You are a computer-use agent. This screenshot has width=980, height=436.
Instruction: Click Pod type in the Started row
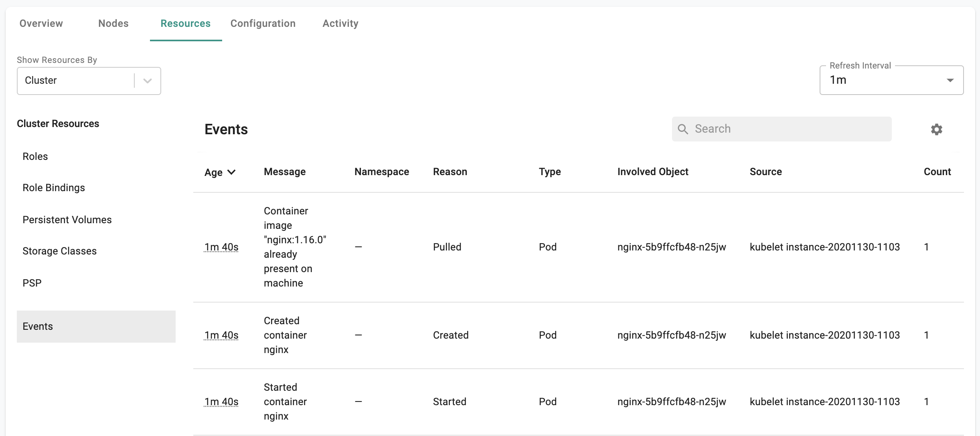tap(548, 402)
